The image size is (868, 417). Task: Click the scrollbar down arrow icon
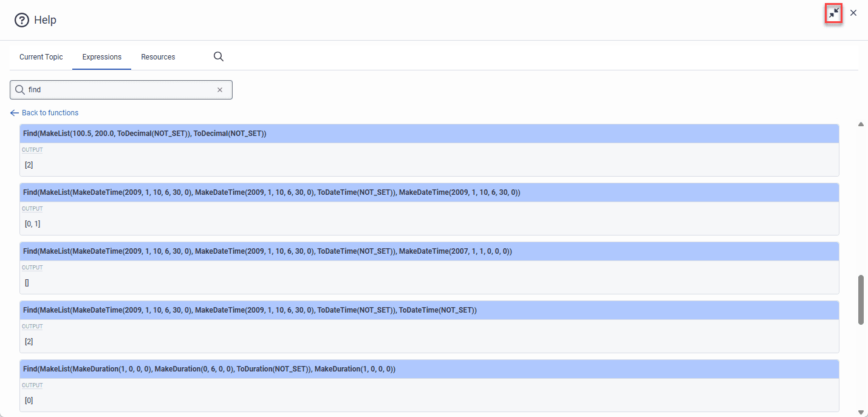coord(861,411)
